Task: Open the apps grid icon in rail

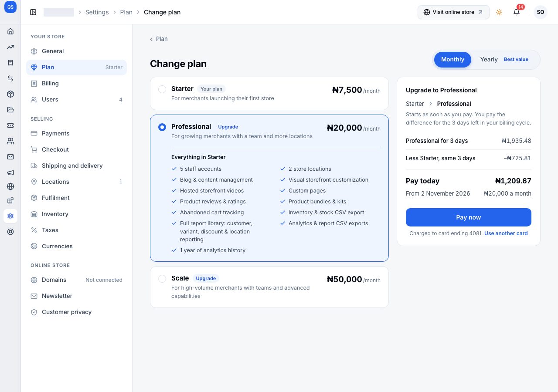Action: 10,200
